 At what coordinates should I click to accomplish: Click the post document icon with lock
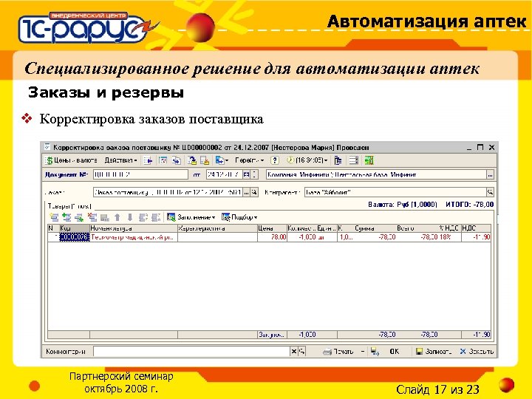pyautogui.click(x=192, y=160)
